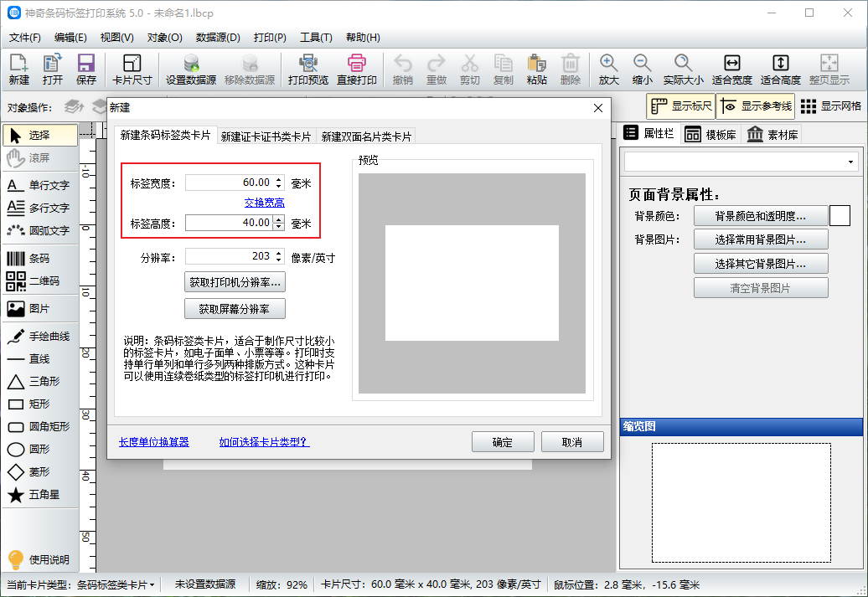Image resolution: width=868 pixels, height=597 pixels.
Task: Click the 放大 zoom in icon
Action: [x=609, y=69]
